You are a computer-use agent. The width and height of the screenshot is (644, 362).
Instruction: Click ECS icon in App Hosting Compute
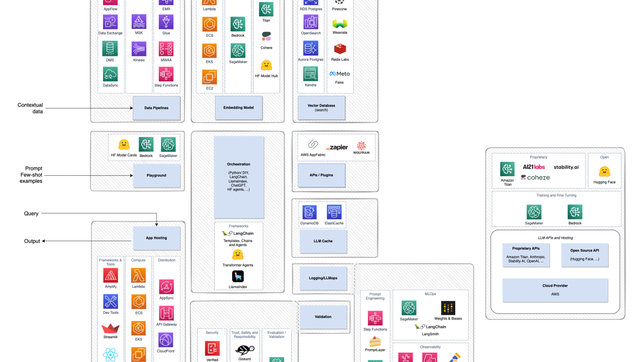tap(138, 302)
